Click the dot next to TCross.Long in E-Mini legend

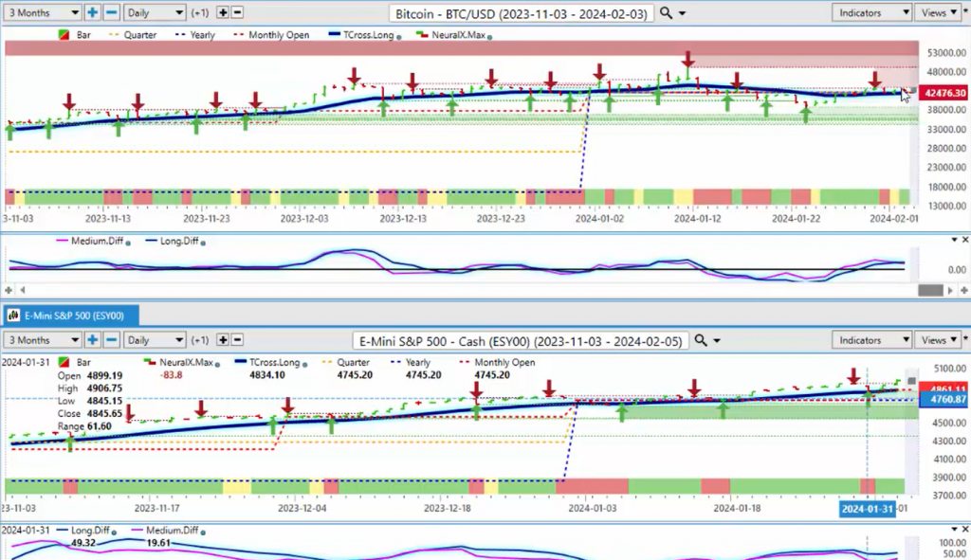pos(304,365)
